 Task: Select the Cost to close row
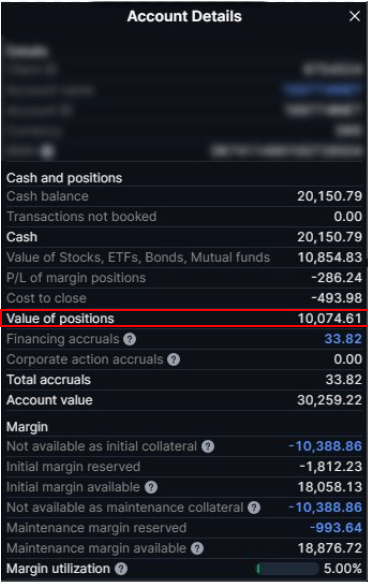coord(184,298)
